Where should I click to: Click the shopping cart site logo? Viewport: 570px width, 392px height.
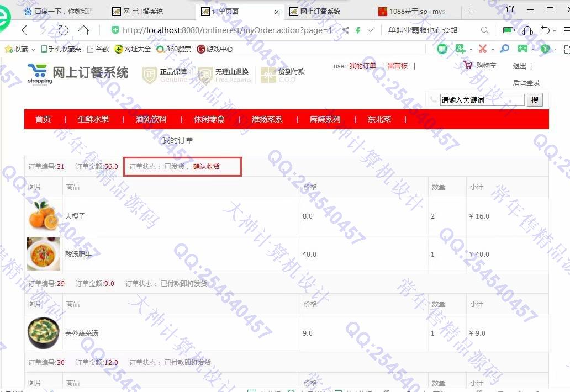(39, 74)
